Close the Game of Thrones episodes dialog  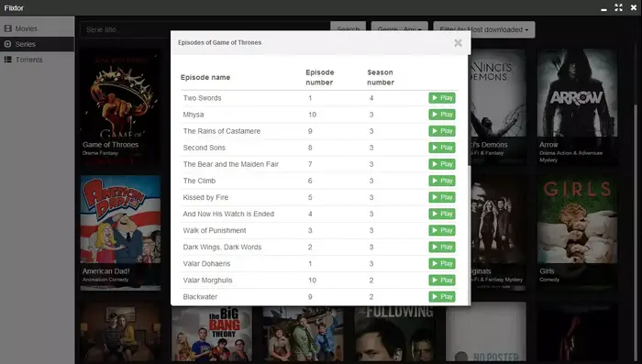[459, 43]
